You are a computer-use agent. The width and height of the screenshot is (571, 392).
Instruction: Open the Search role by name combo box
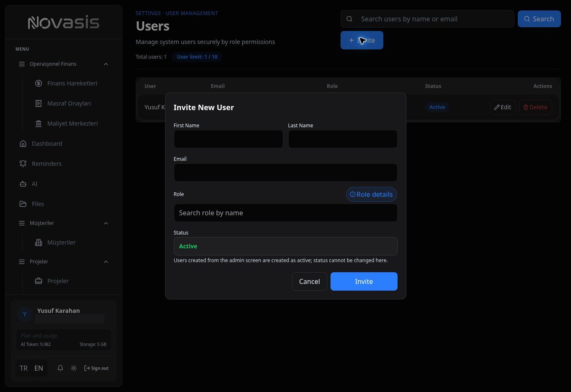[286, 213]
